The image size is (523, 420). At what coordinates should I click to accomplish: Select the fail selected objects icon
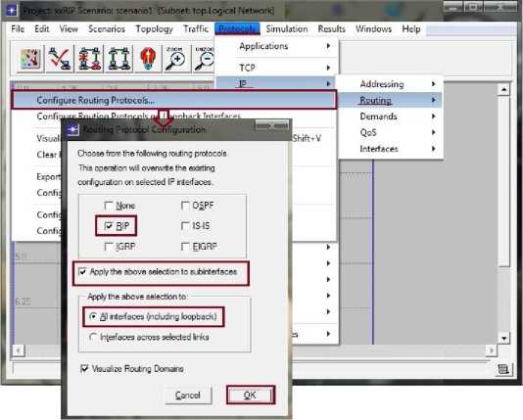point(89,59)
